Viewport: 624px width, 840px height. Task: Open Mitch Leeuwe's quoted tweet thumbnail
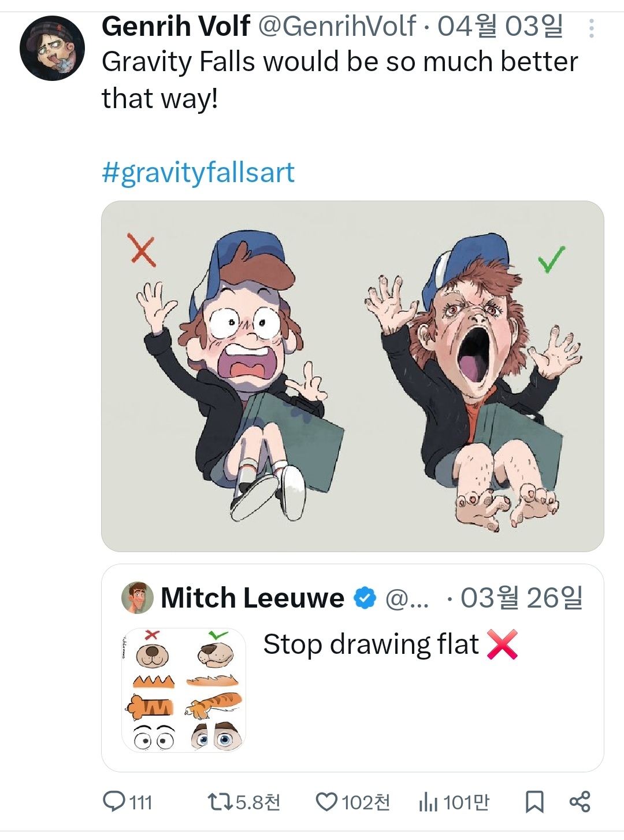point(184,690)
